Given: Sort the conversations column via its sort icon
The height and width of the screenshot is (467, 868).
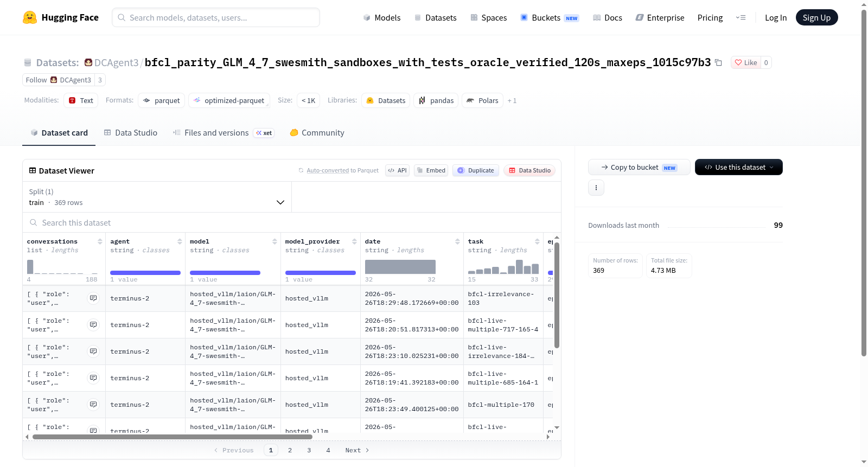Looking at the screenshot, I should [100, 241].
